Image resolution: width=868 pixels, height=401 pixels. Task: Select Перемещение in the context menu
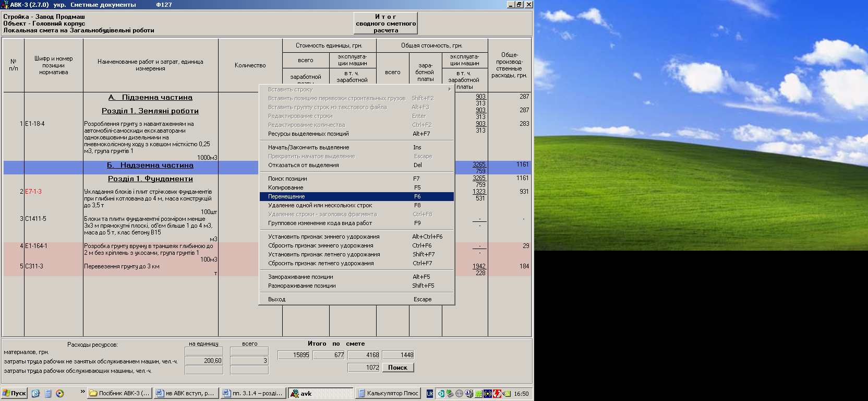(357, 196)
